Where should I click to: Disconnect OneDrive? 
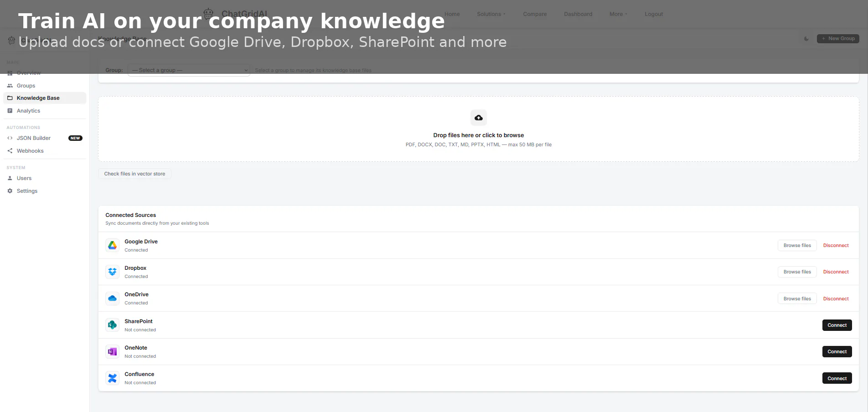836,299
